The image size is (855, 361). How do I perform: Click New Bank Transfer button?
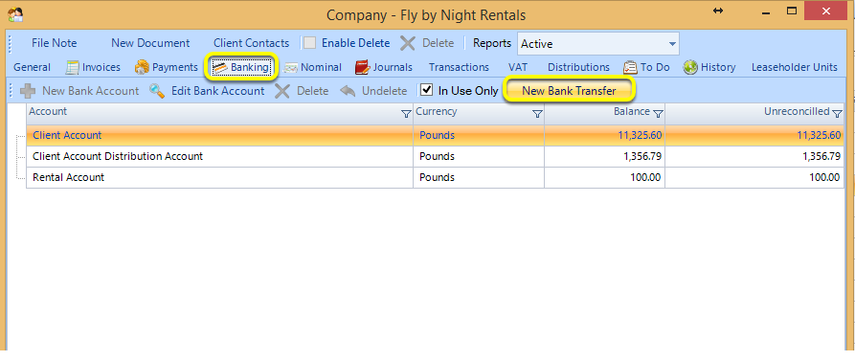point(569,91)
